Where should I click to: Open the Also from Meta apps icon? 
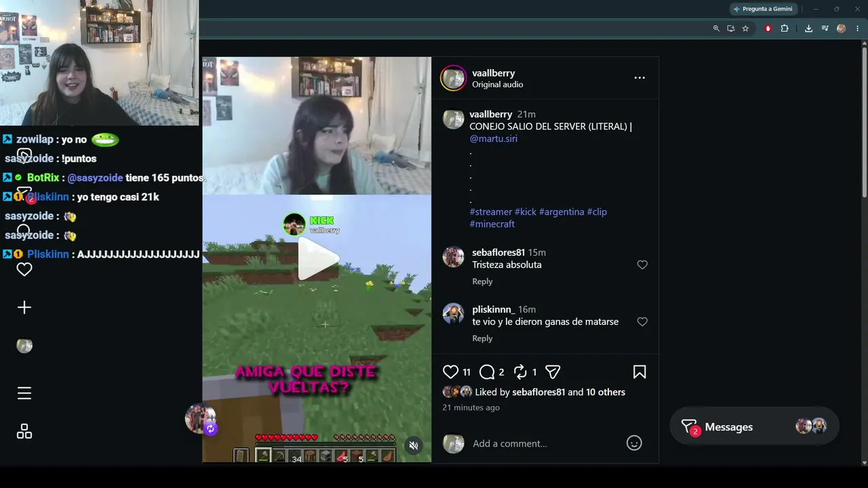24,432
